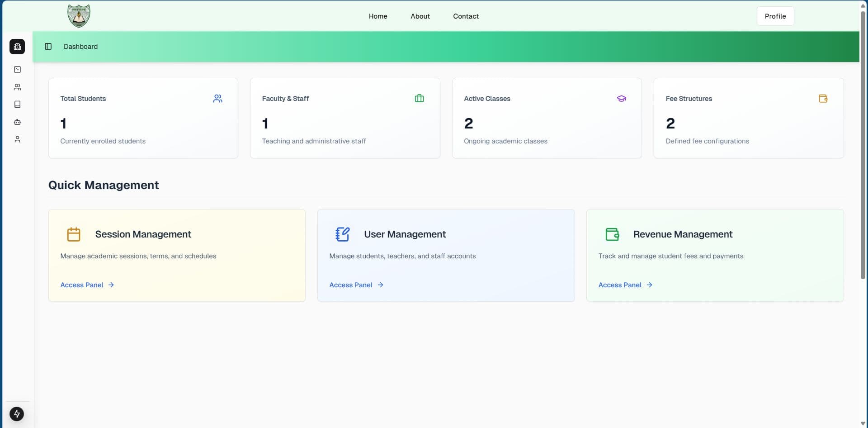Click arrow next to User Management Access Panel
Image resolution: width=868 pixels, height=428 pixels.
pos(380,285)
